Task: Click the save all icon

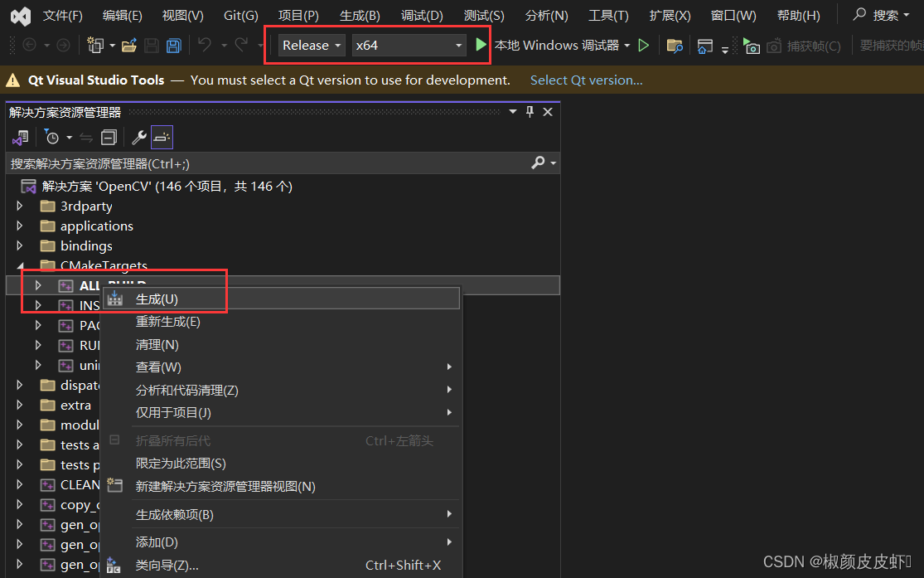Action: pyautogui.click(x=174, y=46)
